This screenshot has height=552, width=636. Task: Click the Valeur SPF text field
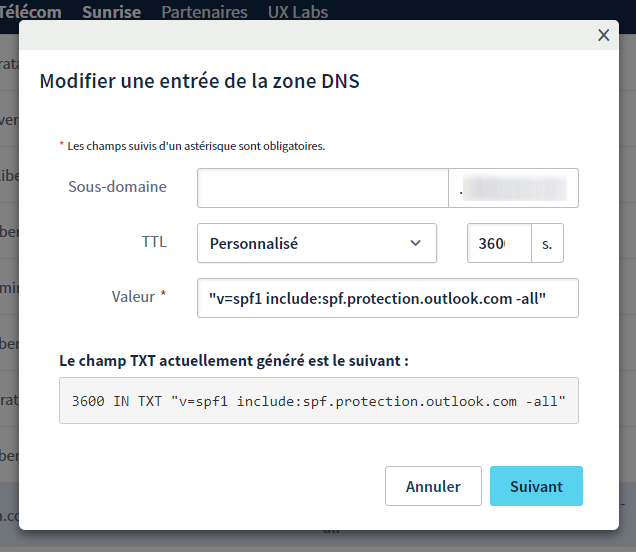(x=388, y=298)
